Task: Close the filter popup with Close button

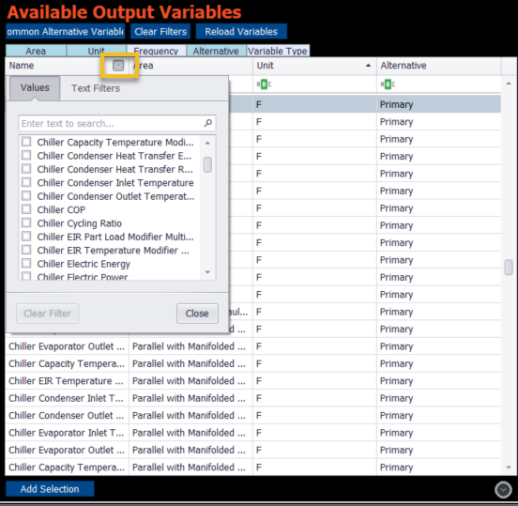Action: [197, 313]
